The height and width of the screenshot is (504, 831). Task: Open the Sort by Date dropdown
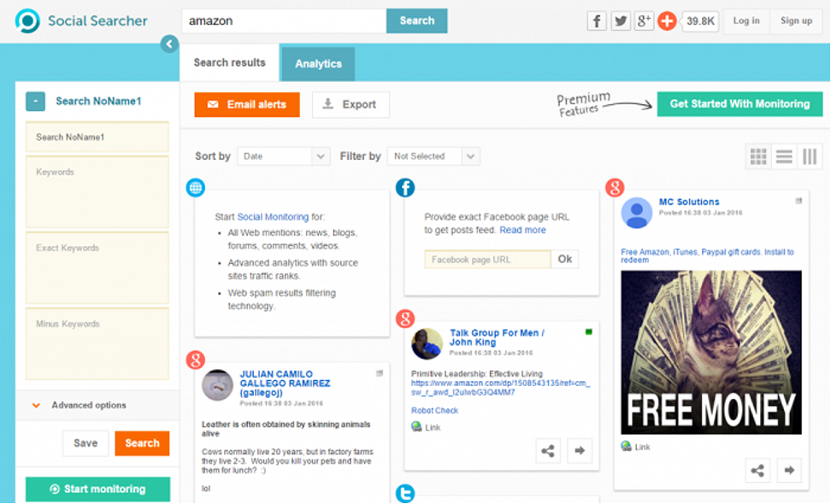(x=284, y=156)
